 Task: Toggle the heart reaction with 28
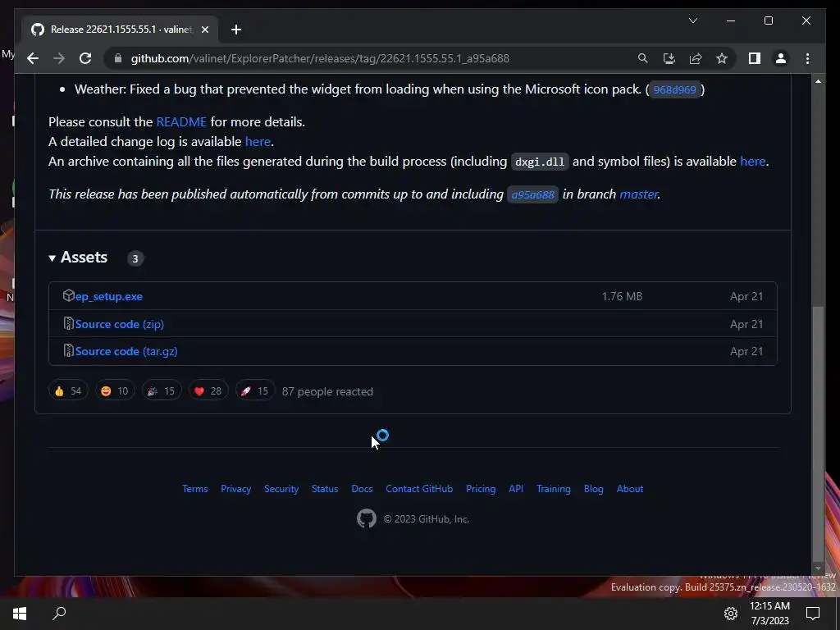tap(208, 391)
